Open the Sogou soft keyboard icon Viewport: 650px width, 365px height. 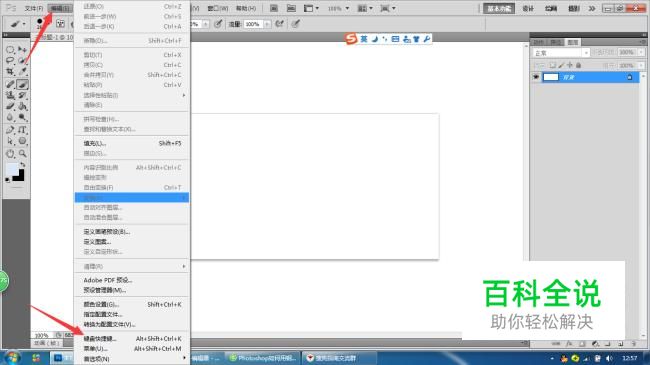point(395,39)
